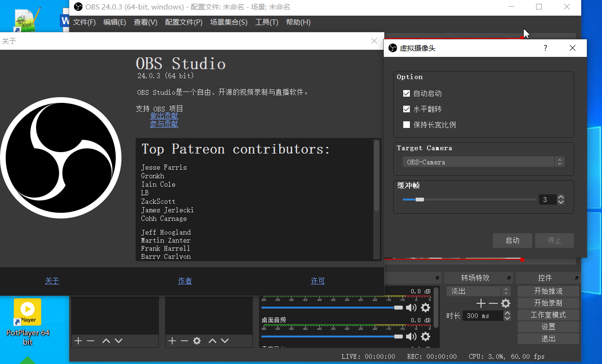Open the 配置文件(P) menu
This screenshot has width=602, height=364.
tap(184, 22)
